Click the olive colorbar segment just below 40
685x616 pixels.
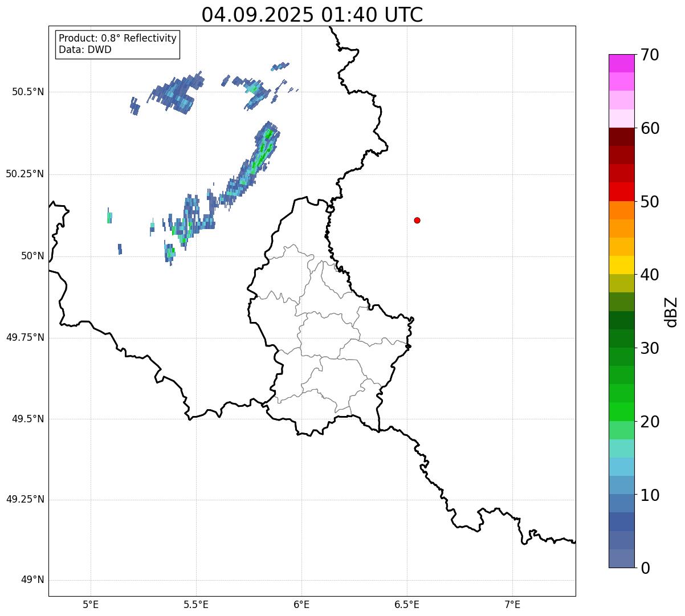(x=622, y=284)
